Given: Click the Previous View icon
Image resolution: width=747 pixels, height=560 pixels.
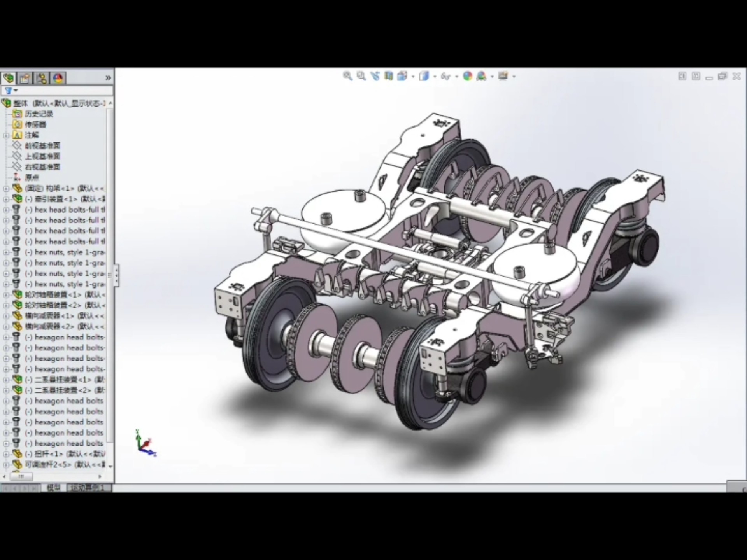Looking at the screenshot, I should [375, 76].
